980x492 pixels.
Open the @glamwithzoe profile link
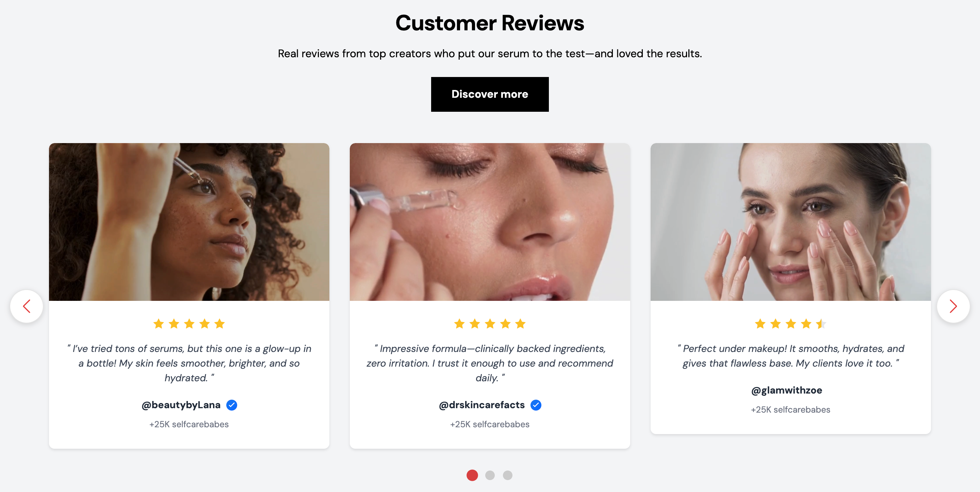pos(787,390)
